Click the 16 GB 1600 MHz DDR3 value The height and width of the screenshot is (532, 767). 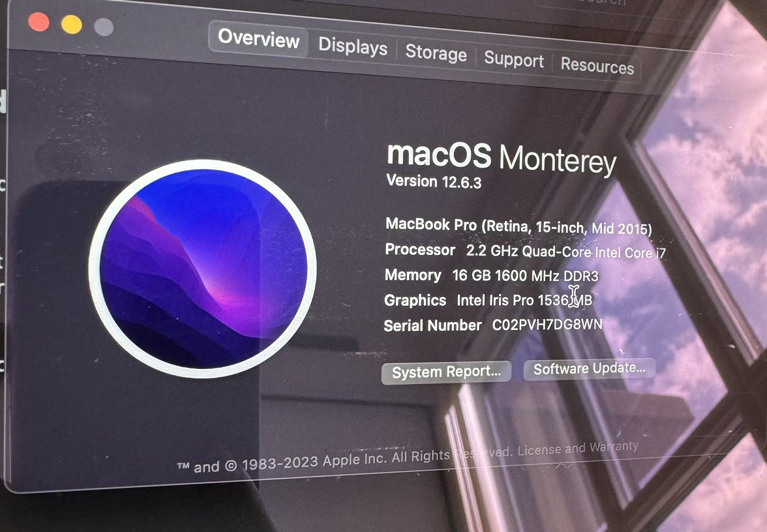point(526,276)
